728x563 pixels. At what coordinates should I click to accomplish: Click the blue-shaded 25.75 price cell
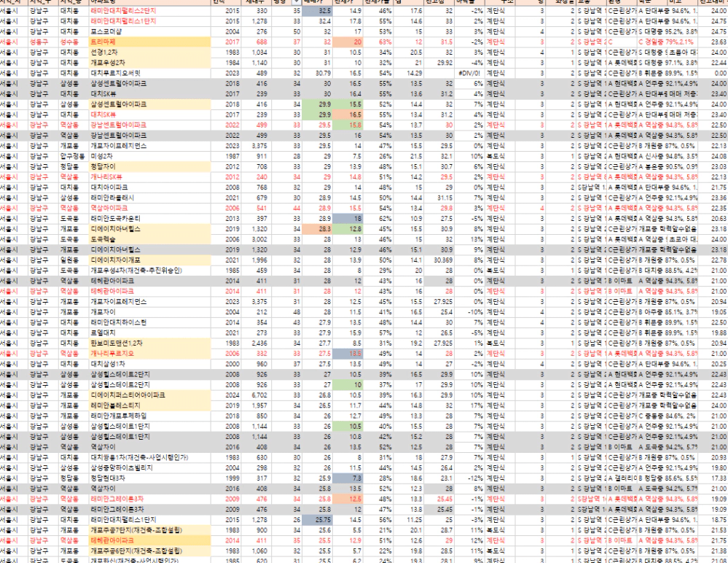[317, 520]
